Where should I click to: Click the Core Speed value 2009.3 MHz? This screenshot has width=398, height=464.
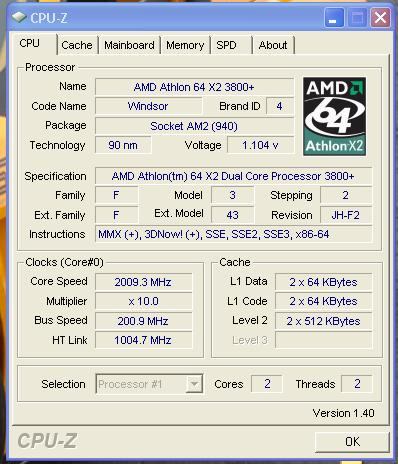click(143, 282)
